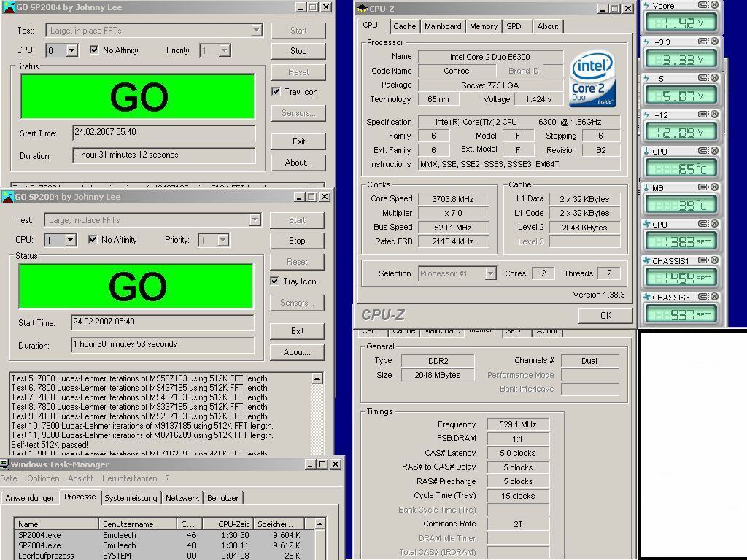Click the Duration field showing 1 hour 31 minutes
747x560 pixels.
pyautogui.click(x=164, y=155)
